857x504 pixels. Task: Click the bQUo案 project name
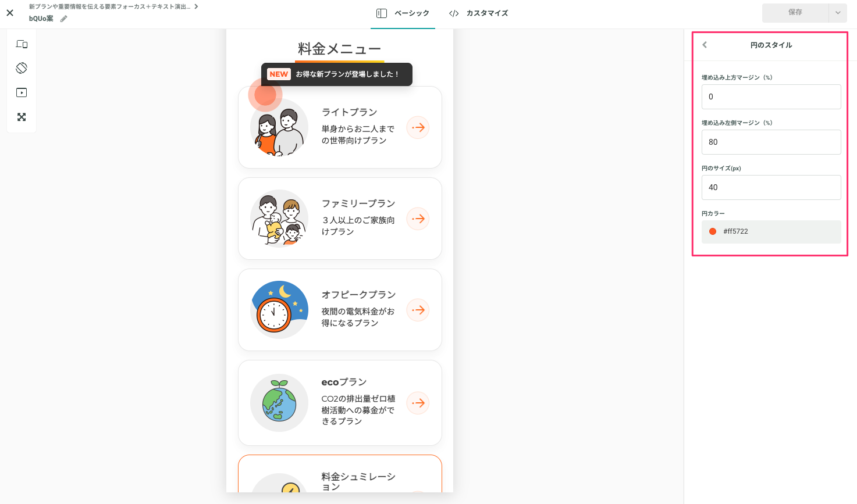coord(41,19)
